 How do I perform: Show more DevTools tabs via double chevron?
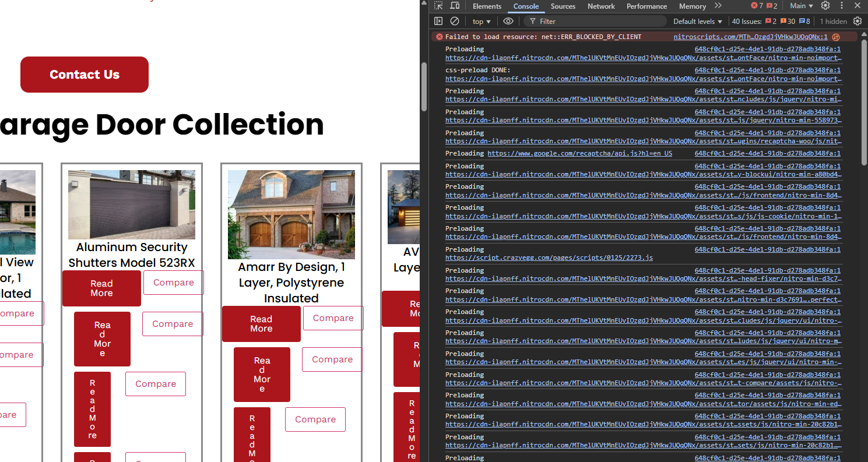click(718, 6)
